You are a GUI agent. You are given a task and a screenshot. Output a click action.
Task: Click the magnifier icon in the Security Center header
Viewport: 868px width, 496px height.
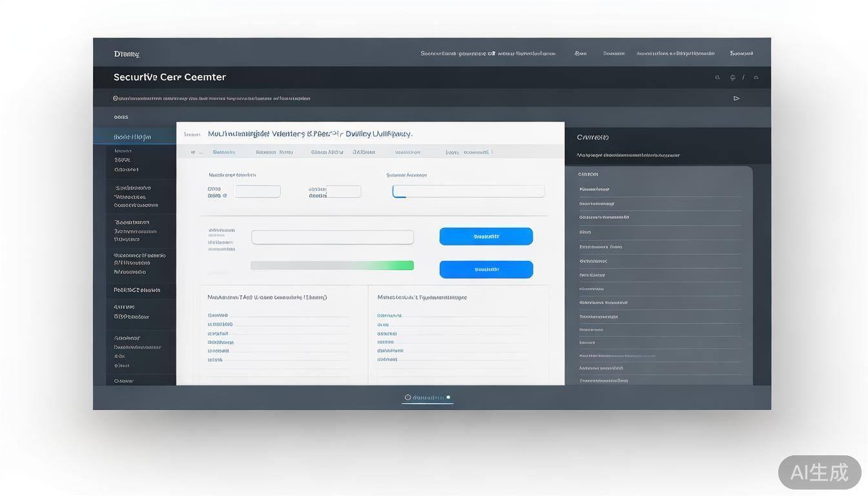[717, 77]
